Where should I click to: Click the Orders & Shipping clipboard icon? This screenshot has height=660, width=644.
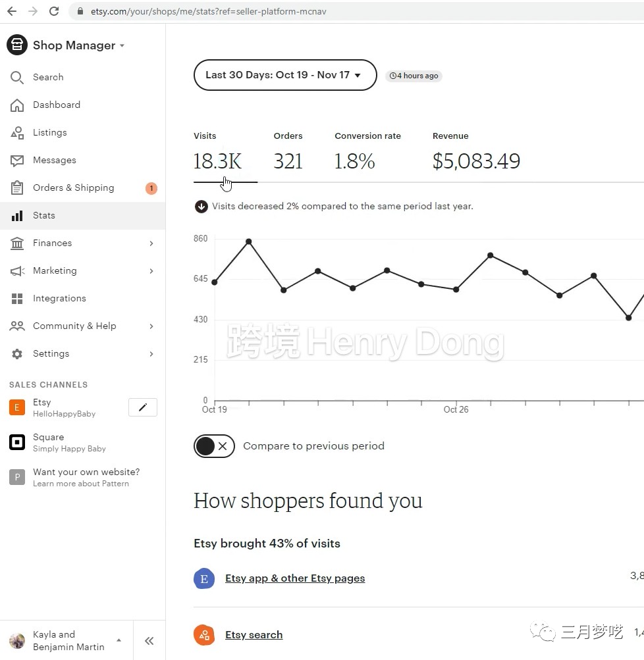pyautogui.click(x=17, y=188)
